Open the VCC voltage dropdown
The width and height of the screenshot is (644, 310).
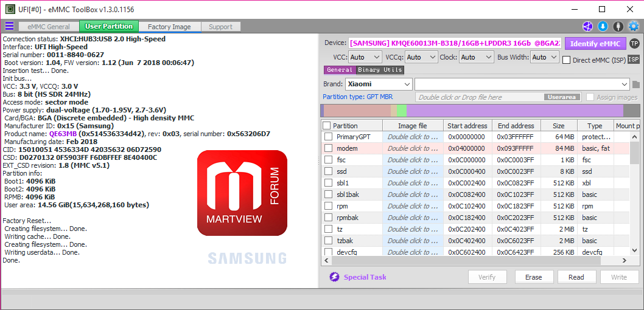[x=366, y=57]
